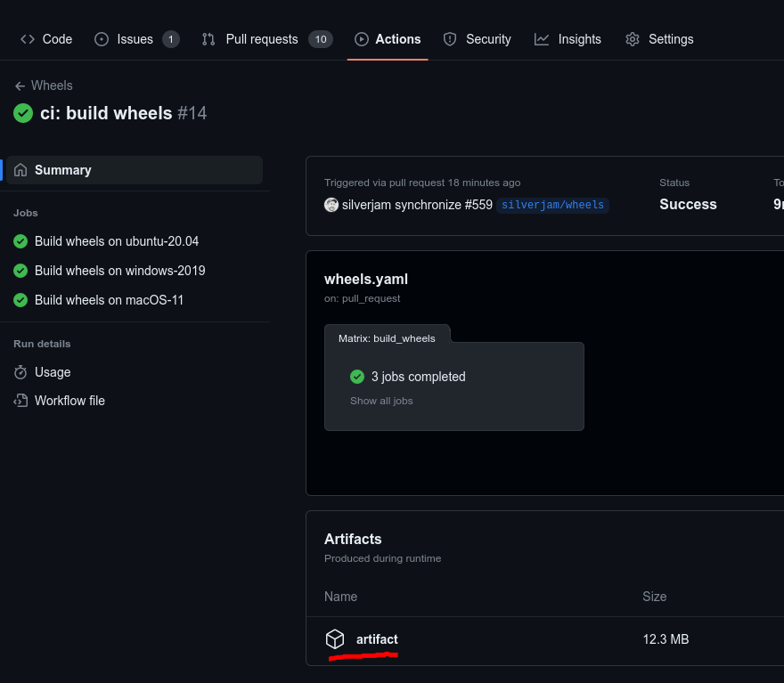Go to Pull requests tab
The image size is (784, 683).
(x=267, y=39)
